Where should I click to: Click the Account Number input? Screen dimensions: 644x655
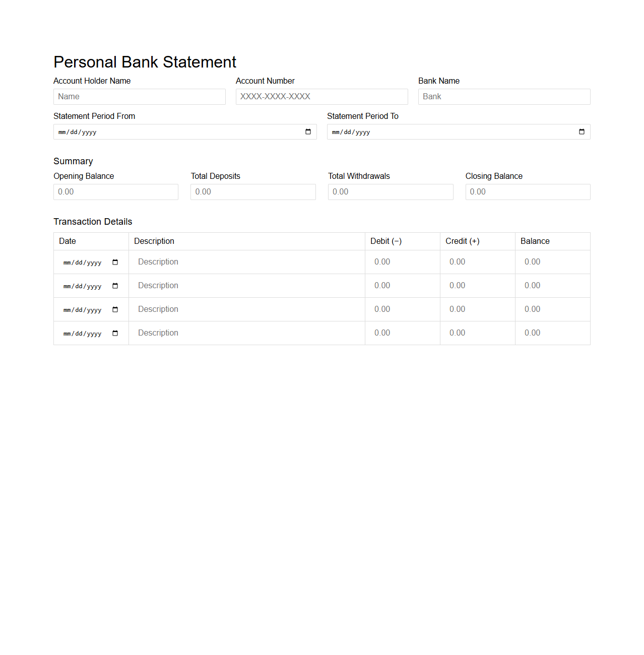click(x=321, y=96)
